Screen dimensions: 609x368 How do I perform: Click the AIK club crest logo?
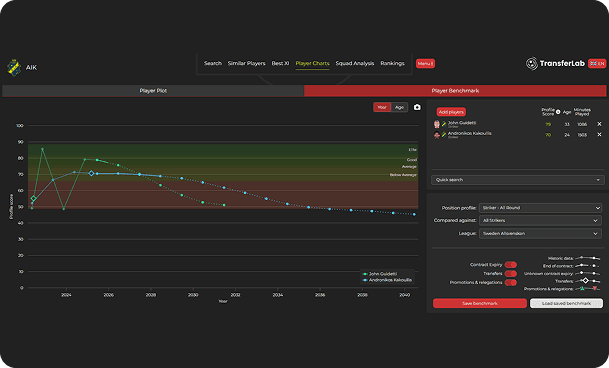14,68
